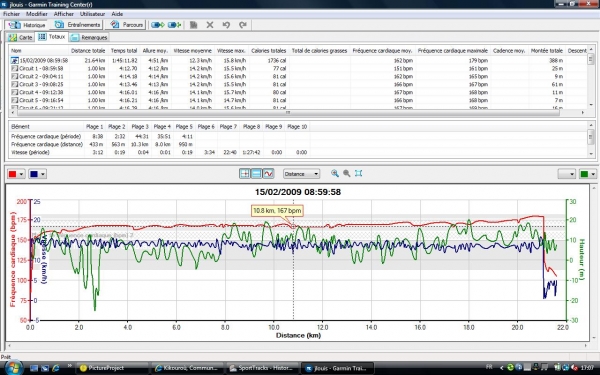This screenshot has width=600, height=375.
Task: Toggle horizontal gridlines on the chart
Action: [x=256, y=174]
